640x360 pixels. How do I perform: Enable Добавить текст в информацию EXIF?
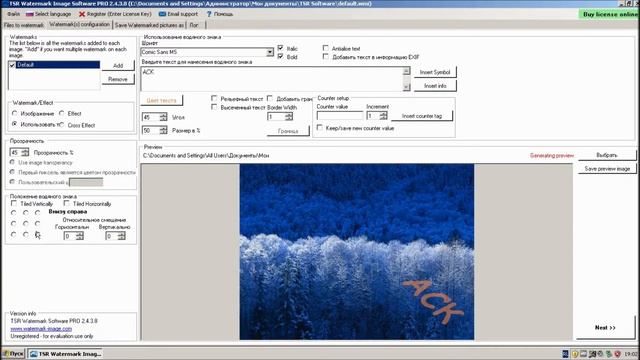(x=326, y=57)
